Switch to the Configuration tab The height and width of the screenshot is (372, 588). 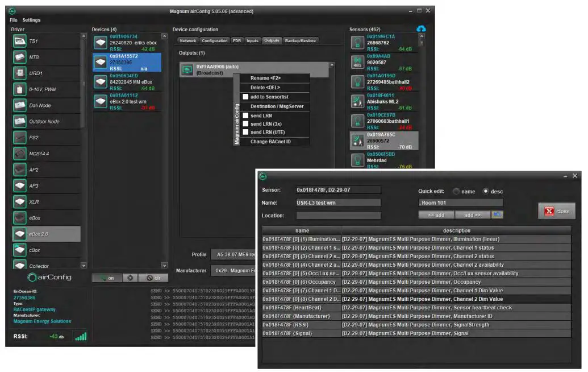[215, 40]
